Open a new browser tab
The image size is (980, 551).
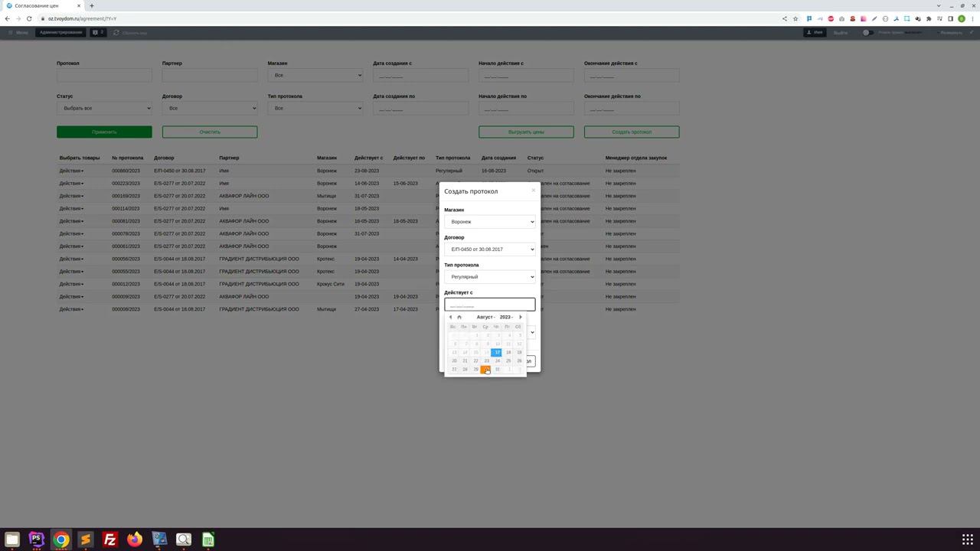92,5
